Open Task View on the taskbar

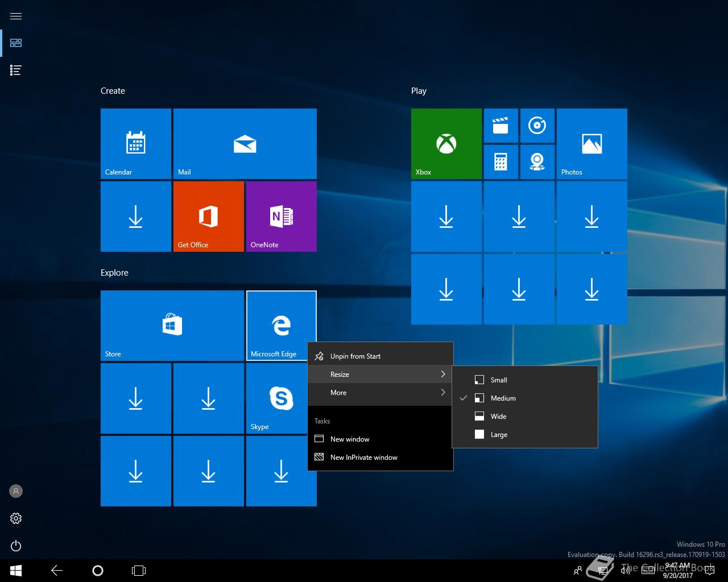[x=139, y=571]
